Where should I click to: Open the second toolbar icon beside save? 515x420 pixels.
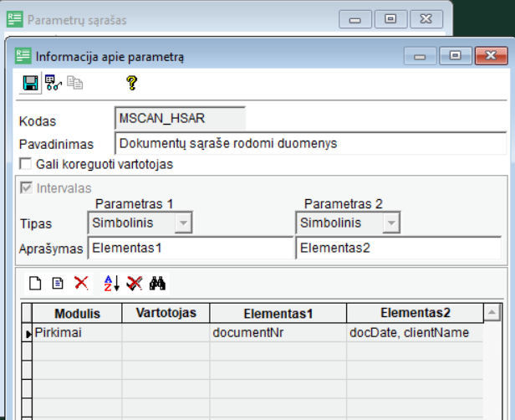coord(53,83)
